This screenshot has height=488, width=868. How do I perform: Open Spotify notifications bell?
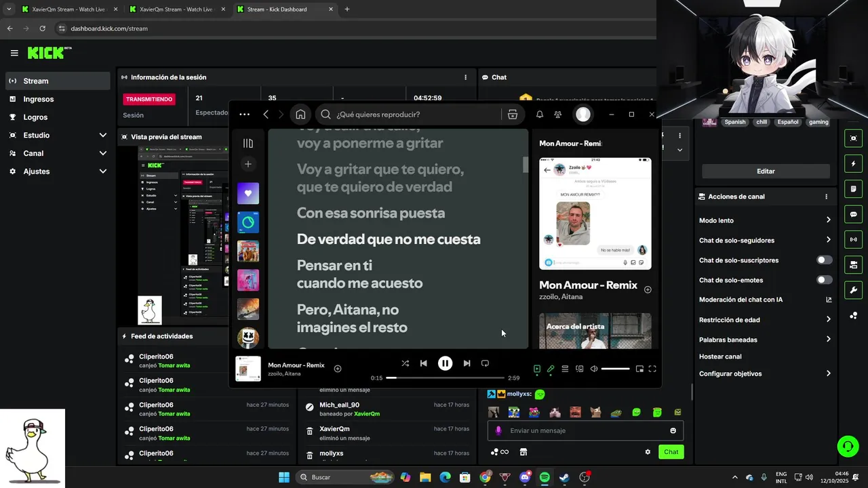point(540,115)
